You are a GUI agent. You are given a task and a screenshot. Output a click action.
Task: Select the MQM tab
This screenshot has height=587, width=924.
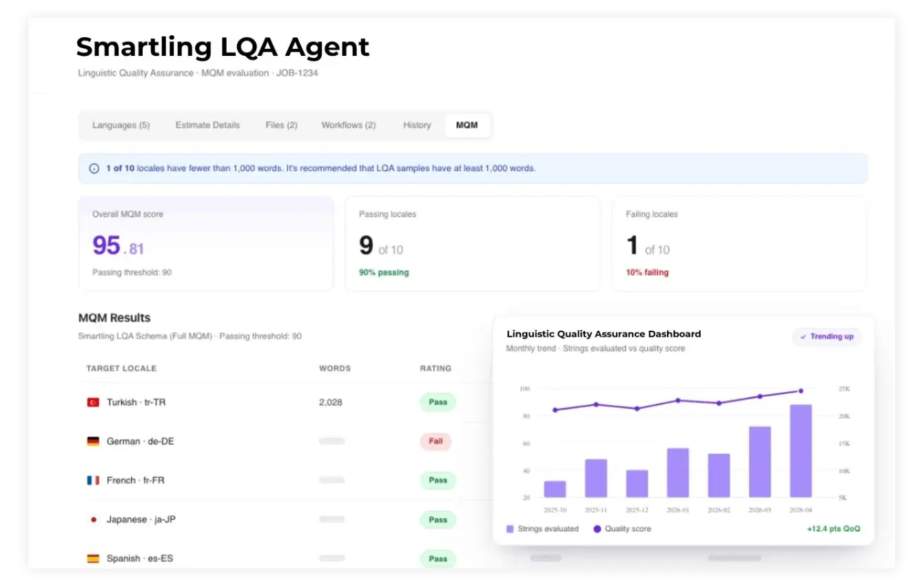tap(467, 125)
